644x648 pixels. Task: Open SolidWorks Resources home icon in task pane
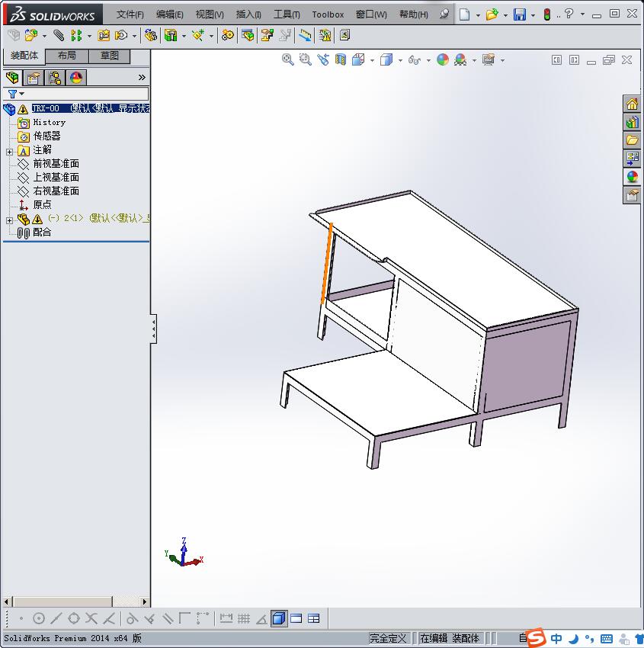[632, 104]
